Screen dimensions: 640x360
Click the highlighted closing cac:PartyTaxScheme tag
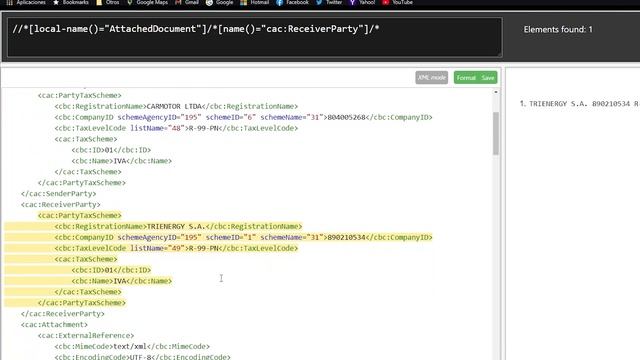[82, 302]
